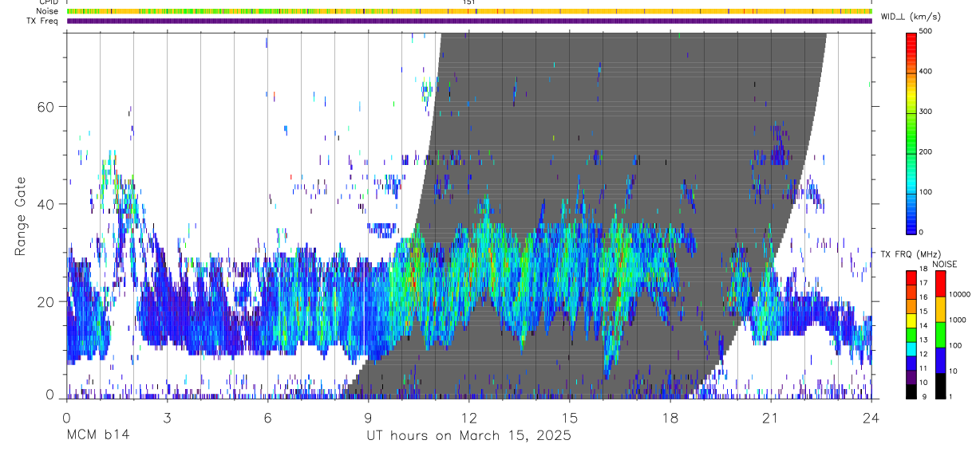
Task: Click the Noise strip row label
Action: [48, 11]
